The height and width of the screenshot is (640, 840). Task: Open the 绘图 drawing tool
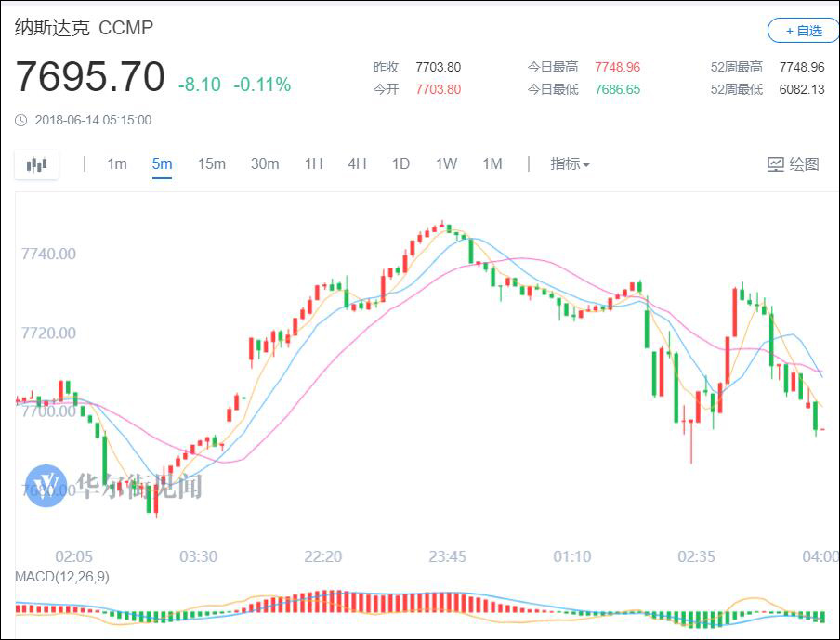(x=793, y=164)
